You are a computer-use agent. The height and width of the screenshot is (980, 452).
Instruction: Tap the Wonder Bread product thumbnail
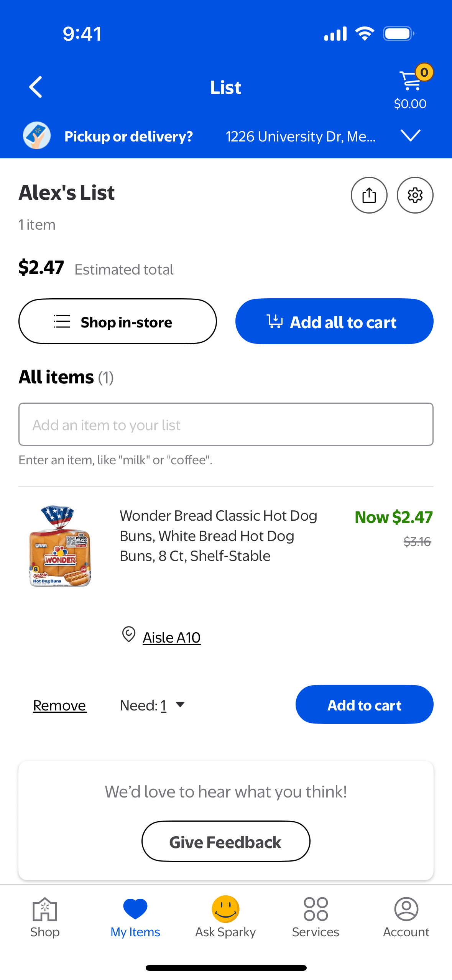pos(60,546)
